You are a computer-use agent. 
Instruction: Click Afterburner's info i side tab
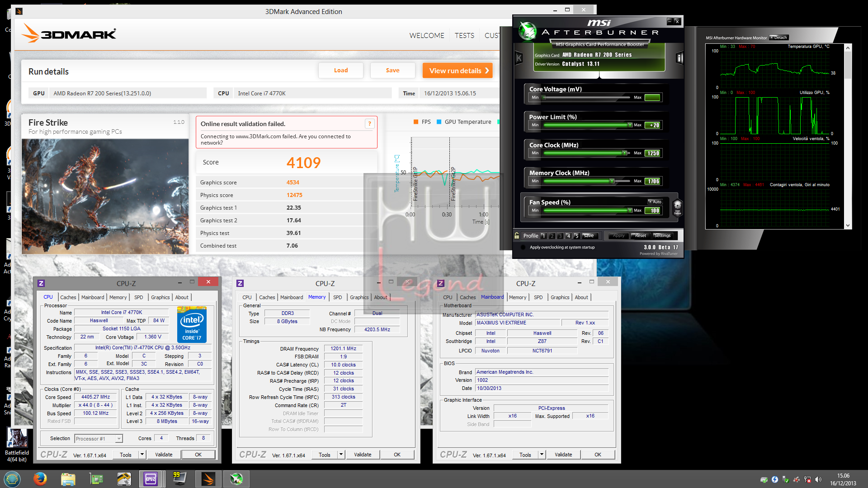679,58
